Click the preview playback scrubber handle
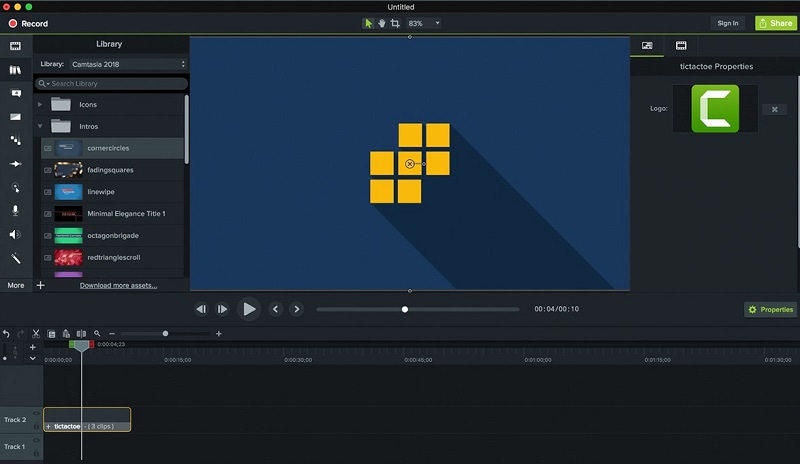The width and height of the screenshot is (800, 464). [405, 309]
